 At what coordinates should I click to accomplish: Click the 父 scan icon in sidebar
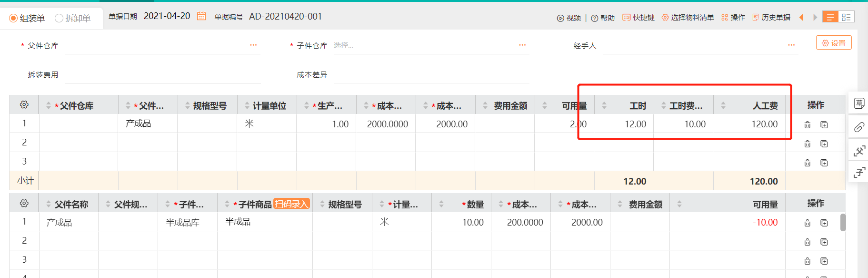[859, 151]
